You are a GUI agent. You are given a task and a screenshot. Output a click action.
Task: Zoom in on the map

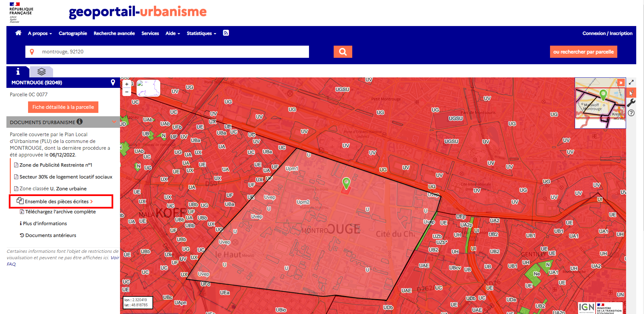(x=127, y=84)
